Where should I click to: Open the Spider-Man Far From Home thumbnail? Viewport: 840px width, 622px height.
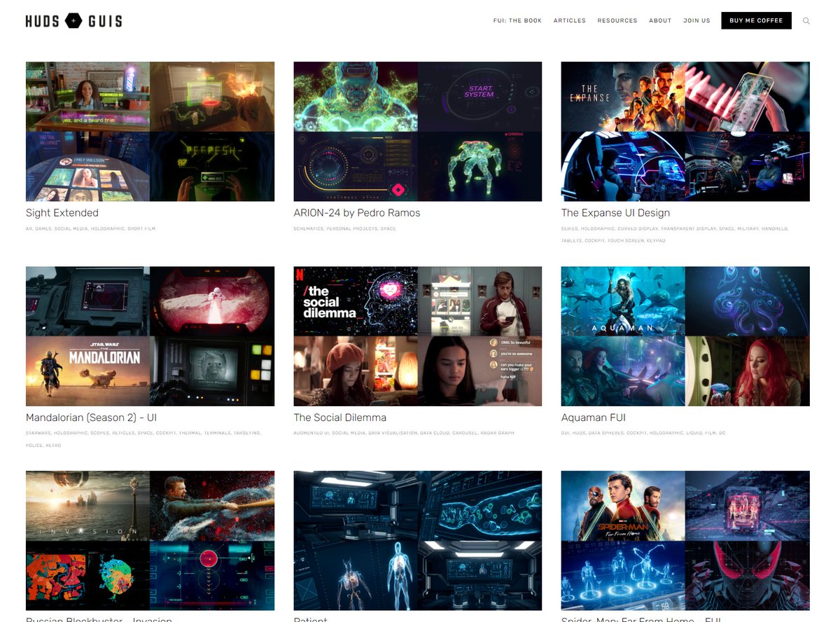(685, 541)
